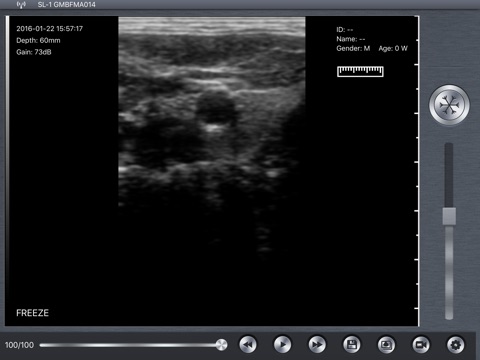Click the wireless probe signal icon
Image resolution: width=480 pixels, height=360 pixels.
[21, 5]
